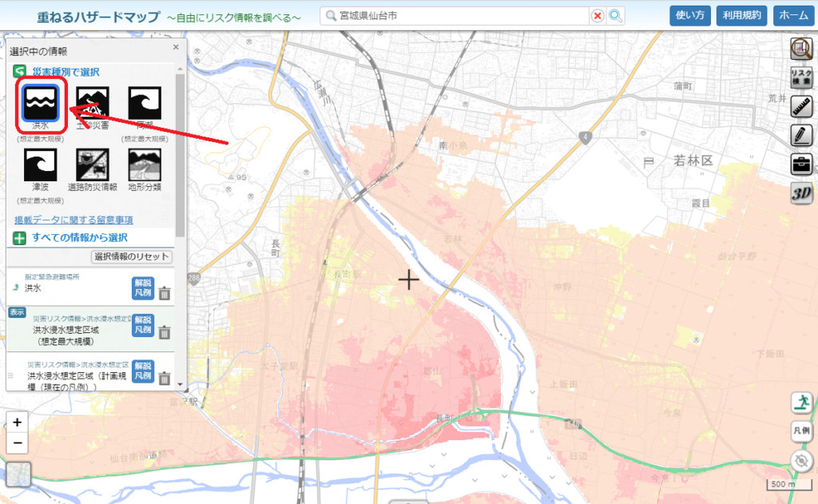Open the briefcase toolbox icon

coord(801,165)
